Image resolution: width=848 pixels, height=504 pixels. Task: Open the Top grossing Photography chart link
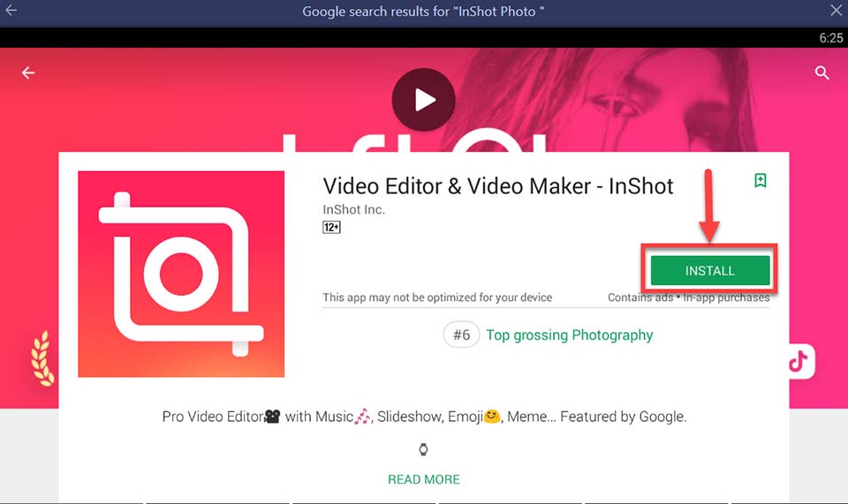click(x=570, y=335)
